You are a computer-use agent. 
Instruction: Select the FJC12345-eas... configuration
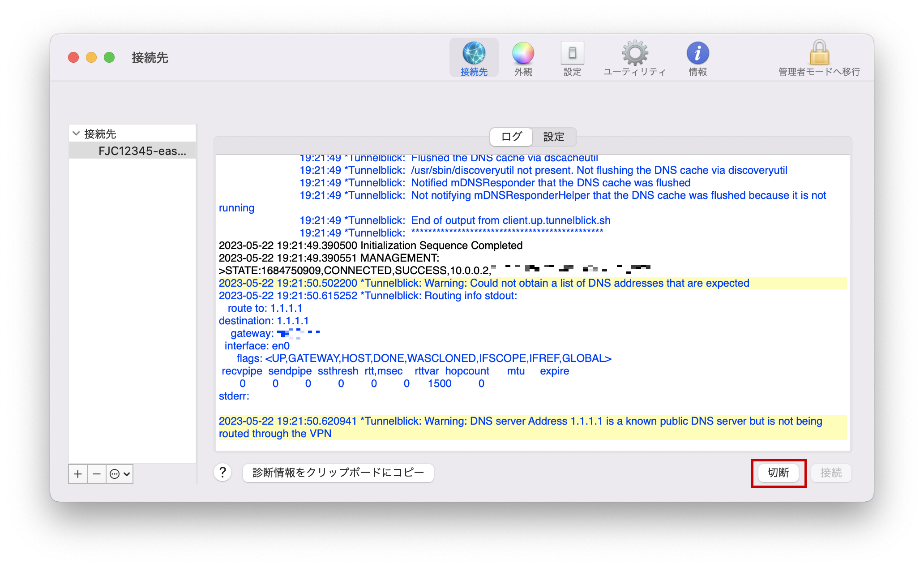point(142,151)
